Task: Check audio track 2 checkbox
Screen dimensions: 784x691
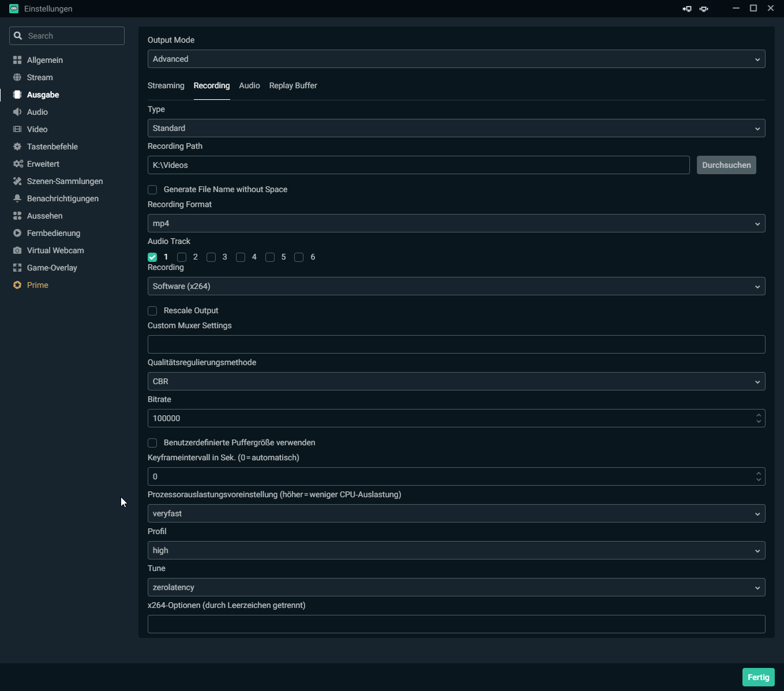Action: 182,257
